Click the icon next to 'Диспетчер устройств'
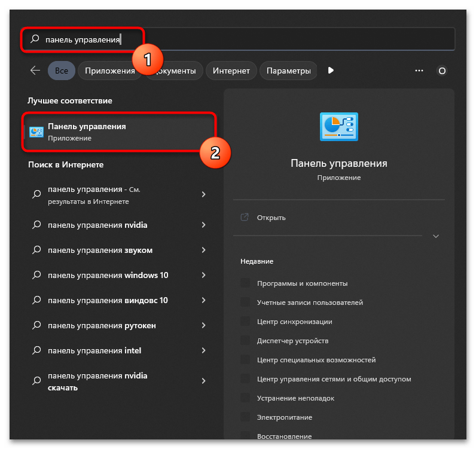476x449 pixels. tap(245, 340)
